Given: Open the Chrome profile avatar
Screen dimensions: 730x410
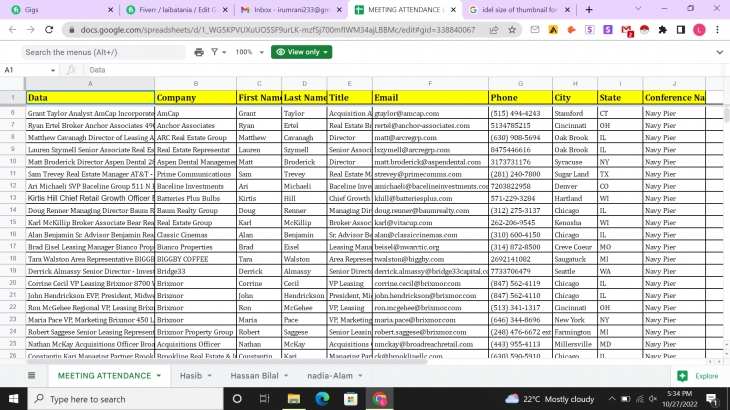Looking at the screenshot, I should pos(699,30).
